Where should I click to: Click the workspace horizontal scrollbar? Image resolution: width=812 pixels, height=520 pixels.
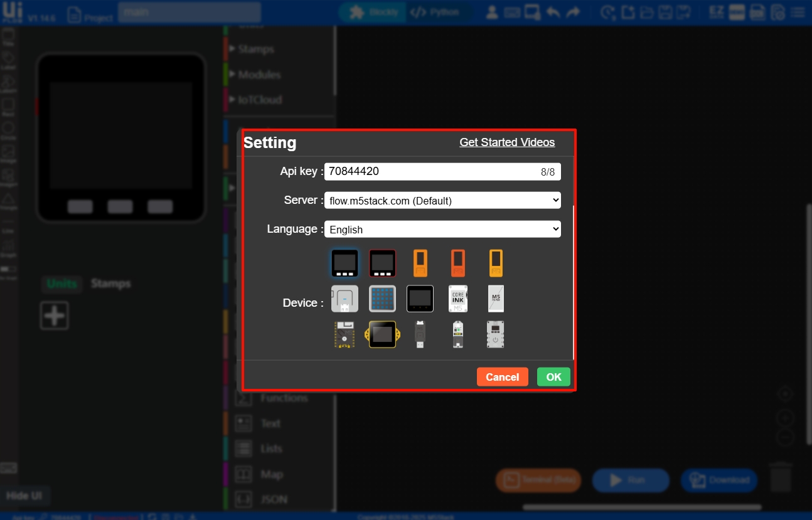tap(642, 507)
